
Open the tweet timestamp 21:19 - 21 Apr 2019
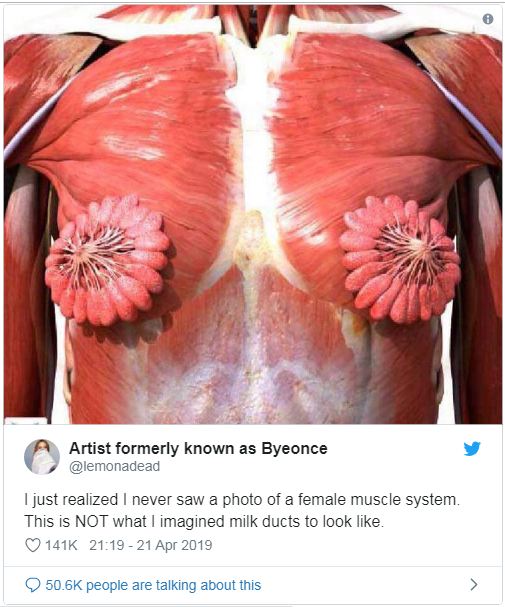pyautogui.click(x=151, y=545)
